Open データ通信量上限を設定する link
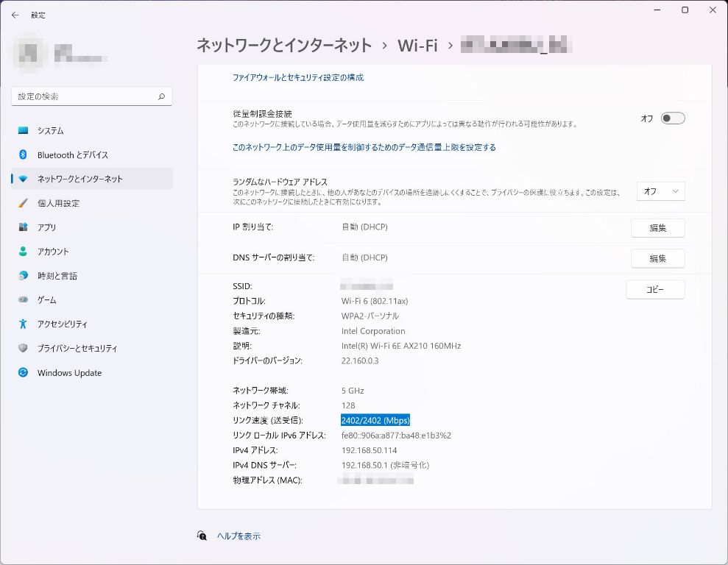728x565 pixels. coord(364,147)
